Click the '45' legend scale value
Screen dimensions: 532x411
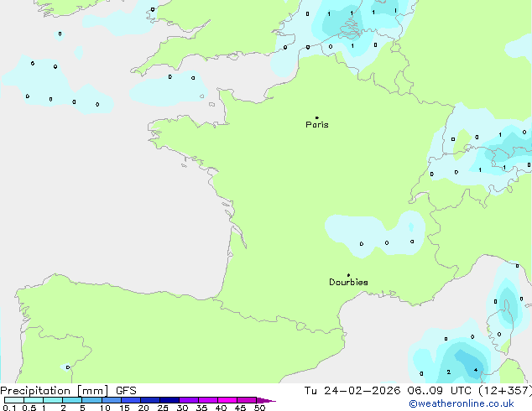[240, 408]
